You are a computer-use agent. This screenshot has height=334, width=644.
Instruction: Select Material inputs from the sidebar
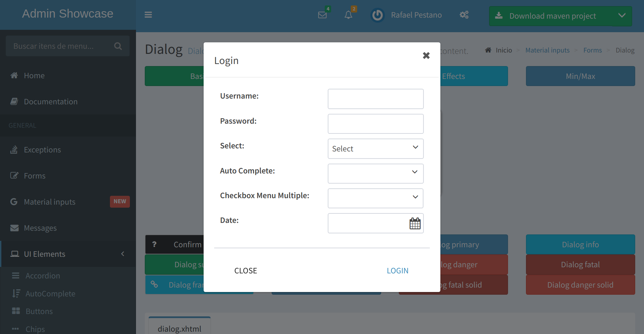coord(49,202)
